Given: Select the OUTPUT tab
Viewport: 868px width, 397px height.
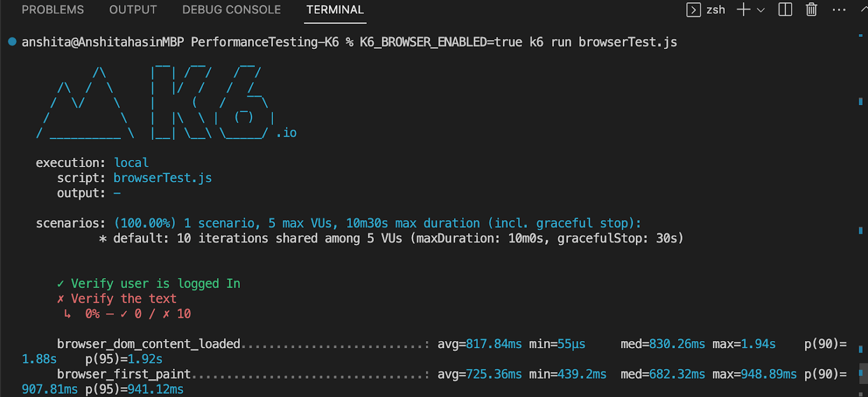Looking at the screenshot, I should pyautogui.click(x=132, y=9).
